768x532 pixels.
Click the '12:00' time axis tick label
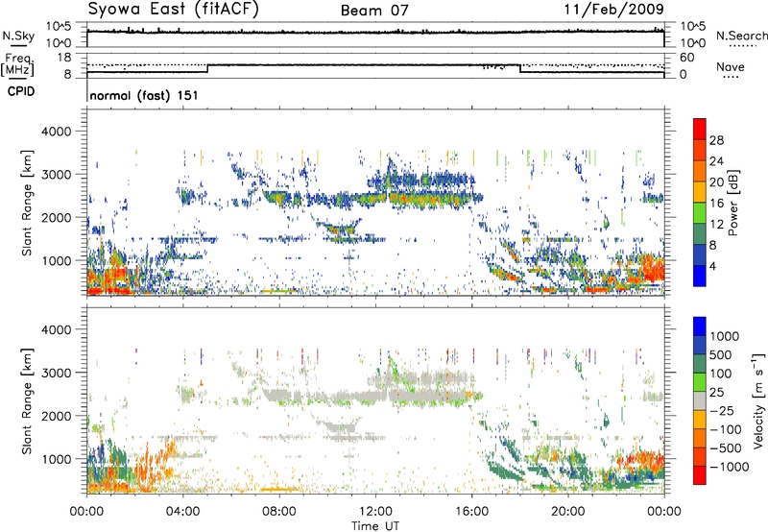click(375, 512)
